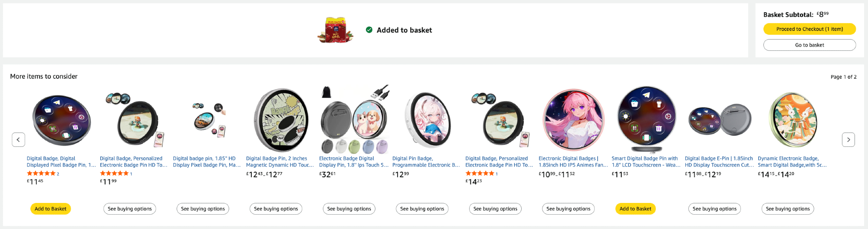Click star rating under £14.23 Personalized Badge

pyautogui.click(x=480, y=173)
